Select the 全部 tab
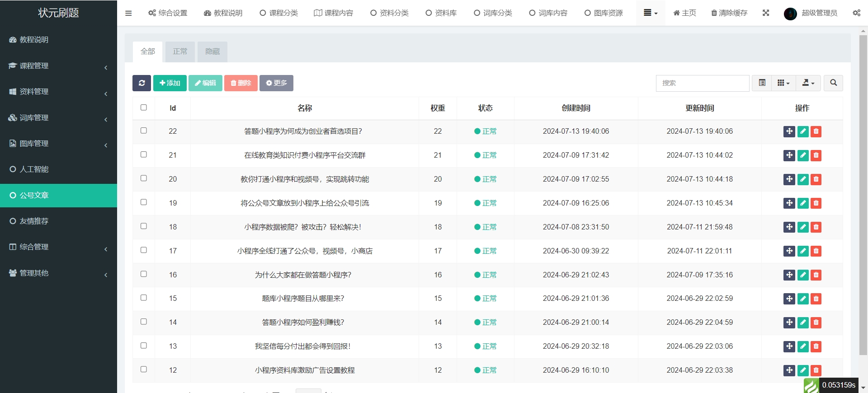The width and height of the screenshot is (868, 393). 148,52
